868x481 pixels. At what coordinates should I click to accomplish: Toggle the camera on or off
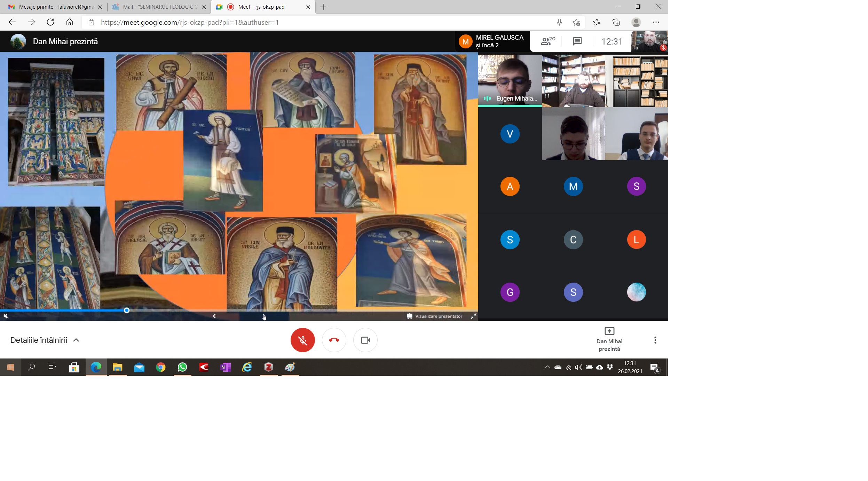click(x=365, y=340)
